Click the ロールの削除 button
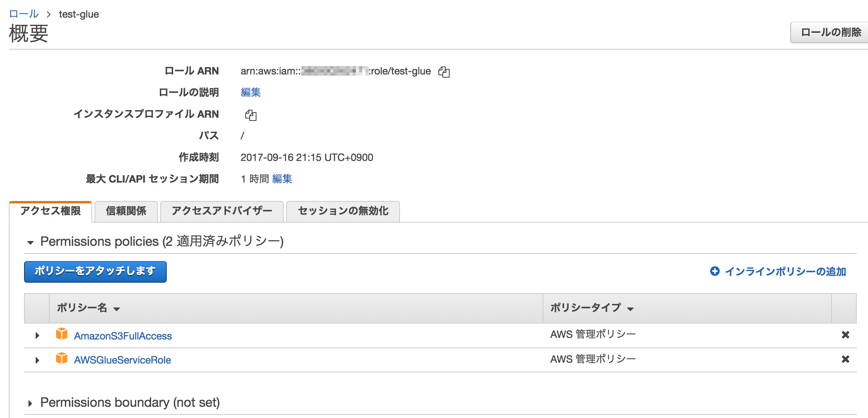Viewport: 868px width, 418px height. click(830, 32)
